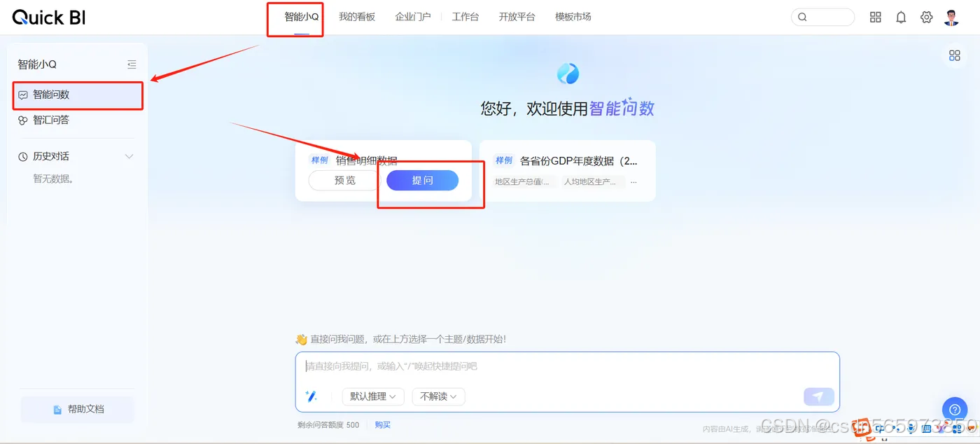Toggle the layout switcher icon top right

coord(955,55)
